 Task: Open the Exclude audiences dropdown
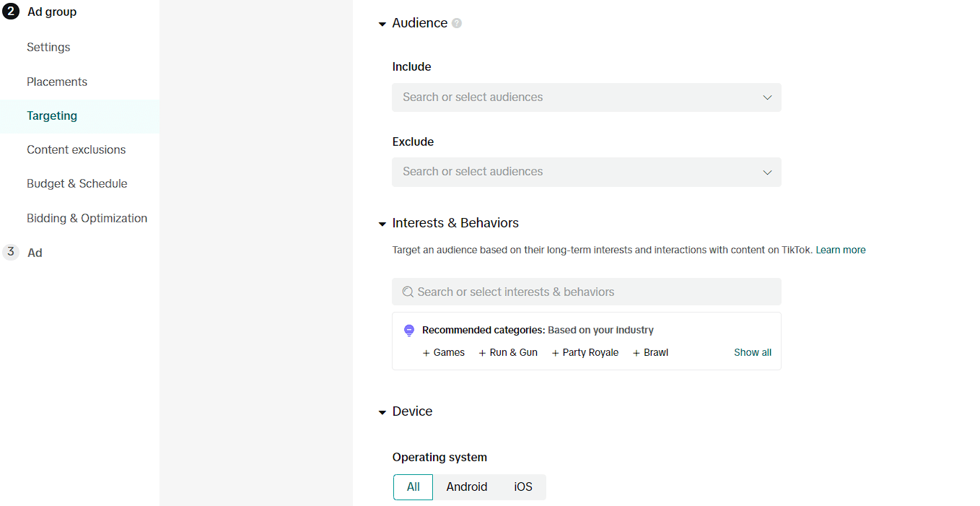(586, 172)
